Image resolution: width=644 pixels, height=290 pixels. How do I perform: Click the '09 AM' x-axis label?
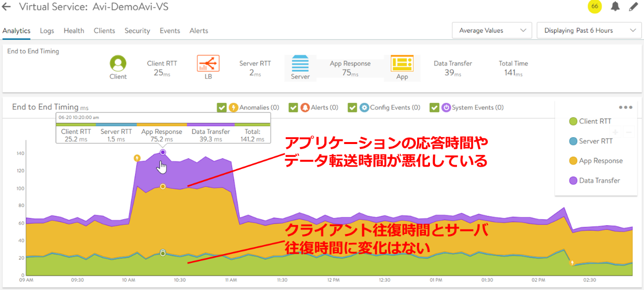[26, 280]
